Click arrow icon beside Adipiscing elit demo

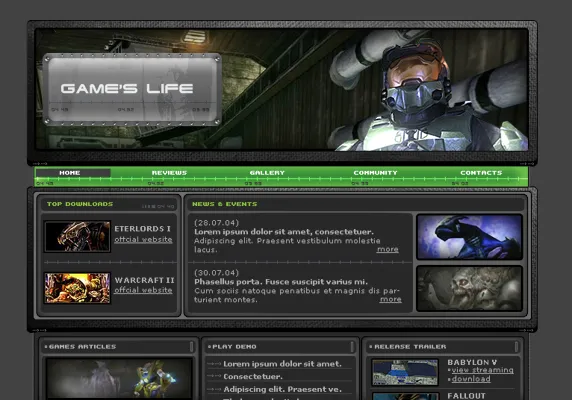coord(214,389)
